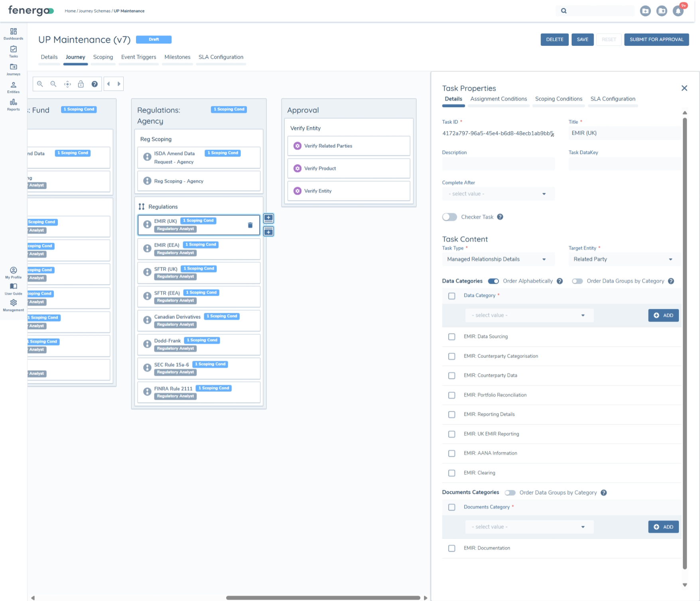Image resolution: width=700 pixels, height=601 pixels.
Task: Enable the Checker Task toggle
Action: [449, 217]
